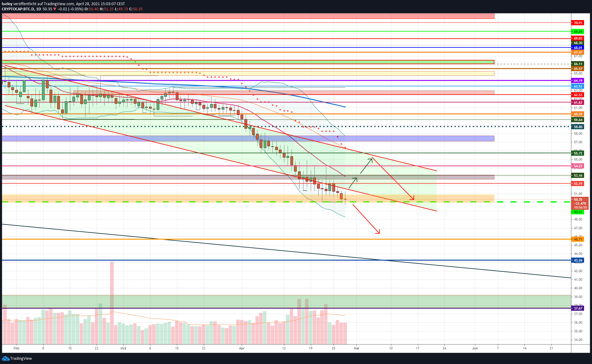The image size is (592, 364).
Task: Select the CRYPTOCAP:BTC.D symbol label
Action: tap(18, 9)
